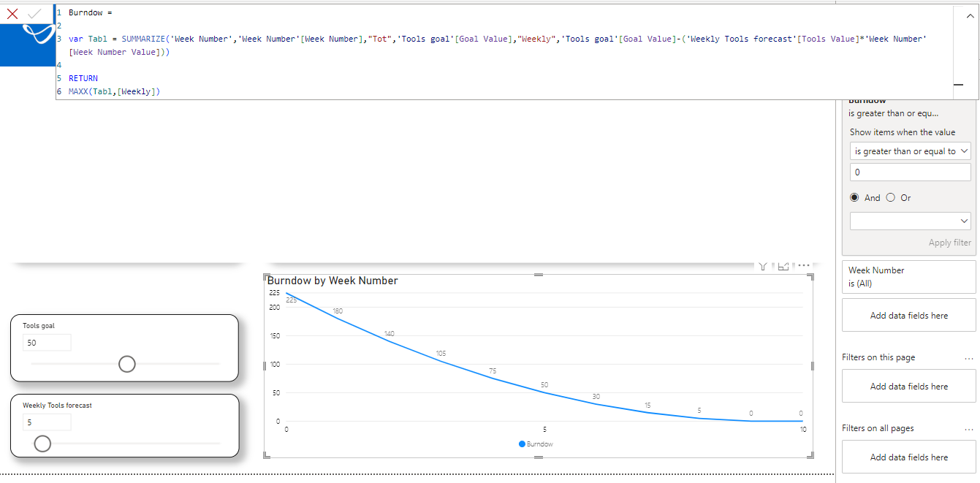The height and width of the screenshot is (483, 980).
Task: Add data fields to this visual's filters
Action: click(x=908, y=316)
